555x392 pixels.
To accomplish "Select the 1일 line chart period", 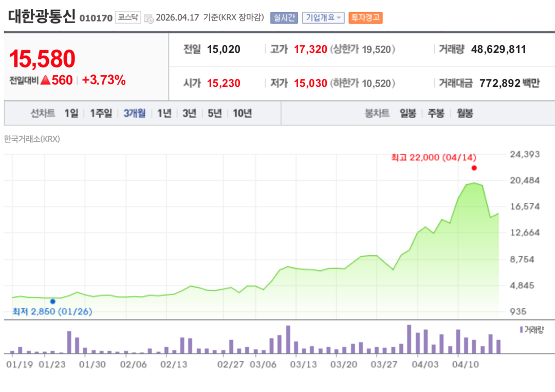I will click(71, 114).
